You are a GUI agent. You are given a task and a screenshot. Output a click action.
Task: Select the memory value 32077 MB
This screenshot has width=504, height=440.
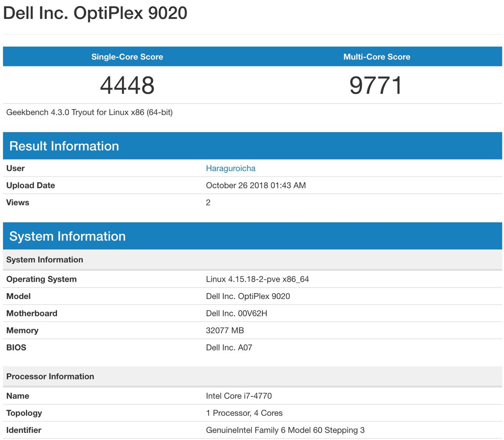tap(225, 330)
